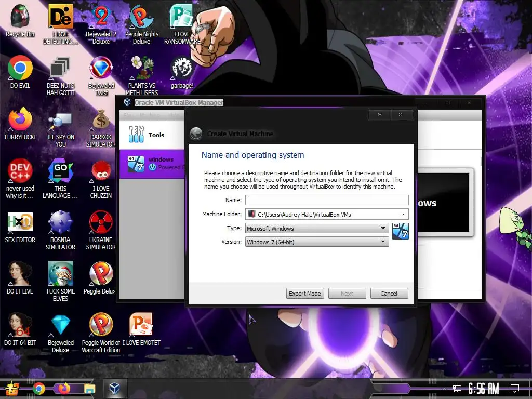532x399 pixels.
Task: Open the 'DARKOK SIMULATOR' money bag icon
Action: pos(101,128)
